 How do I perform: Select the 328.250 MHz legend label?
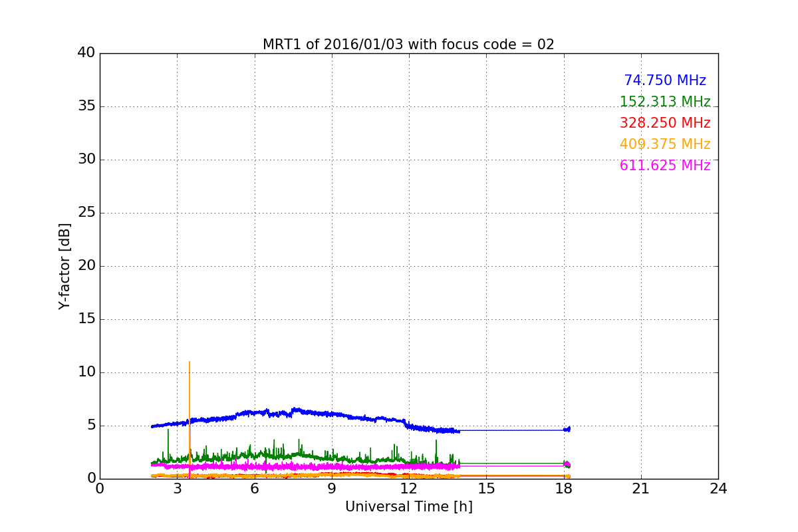tap(665, 123)
